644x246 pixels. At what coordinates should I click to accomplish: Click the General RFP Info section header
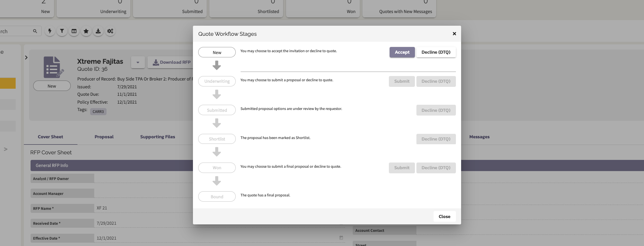click(112, 165)
